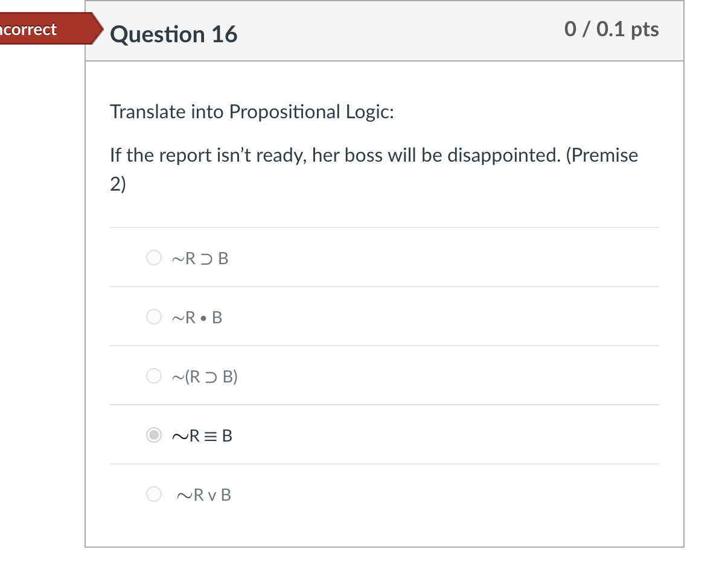Click the ~R ≡ B answer text label

click(x=202, y=435)
